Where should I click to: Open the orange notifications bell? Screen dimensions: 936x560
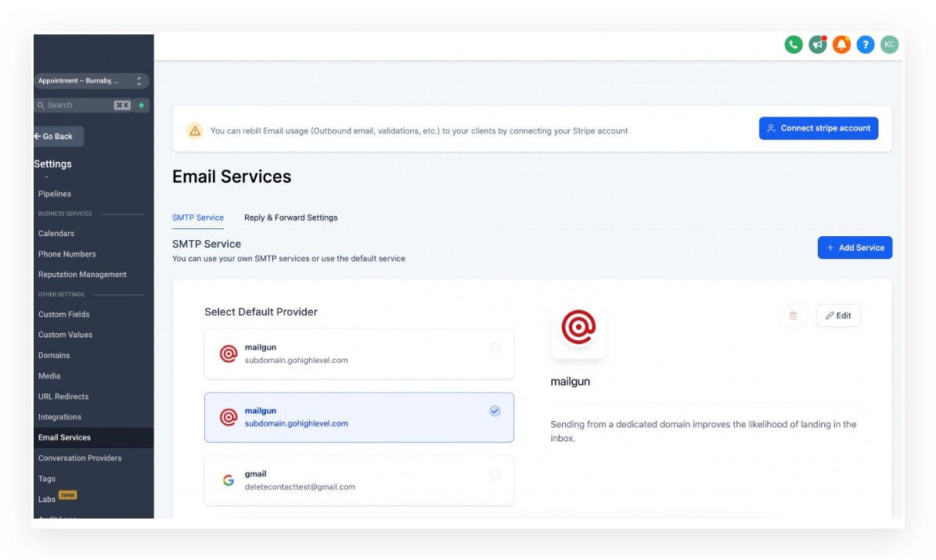point(841,45)
